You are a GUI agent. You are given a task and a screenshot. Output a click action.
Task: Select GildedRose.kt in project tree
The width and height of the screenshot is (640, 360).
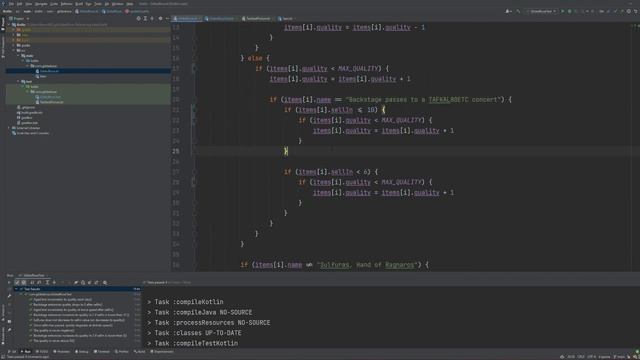pyautogui.click(x=49, y=71)
